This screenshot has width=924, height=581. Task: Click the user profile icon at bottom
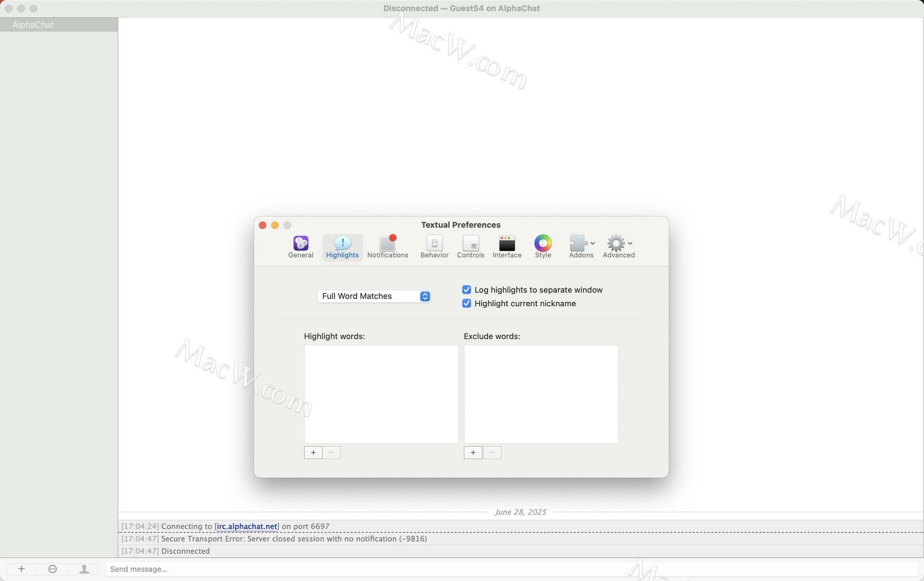(x=84, y=569)
